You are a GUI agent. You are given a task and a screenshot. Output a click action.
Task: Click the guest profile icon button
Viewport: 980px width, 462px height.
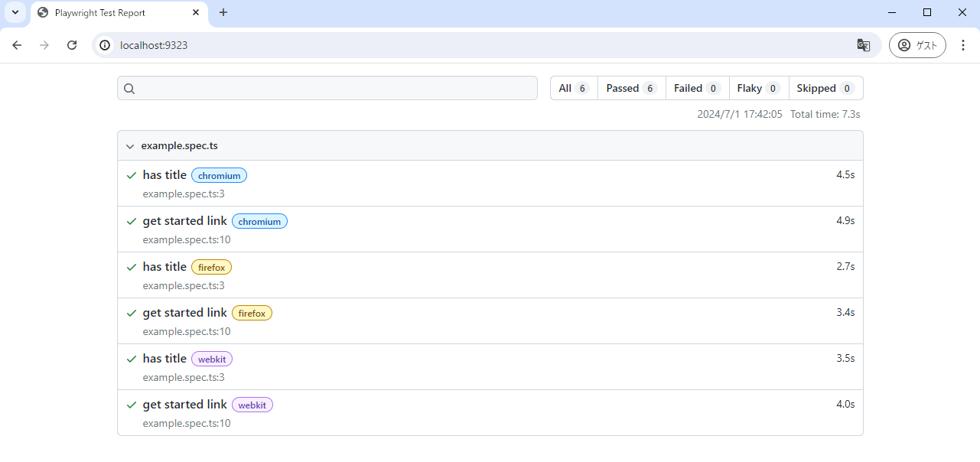[917, 45]
